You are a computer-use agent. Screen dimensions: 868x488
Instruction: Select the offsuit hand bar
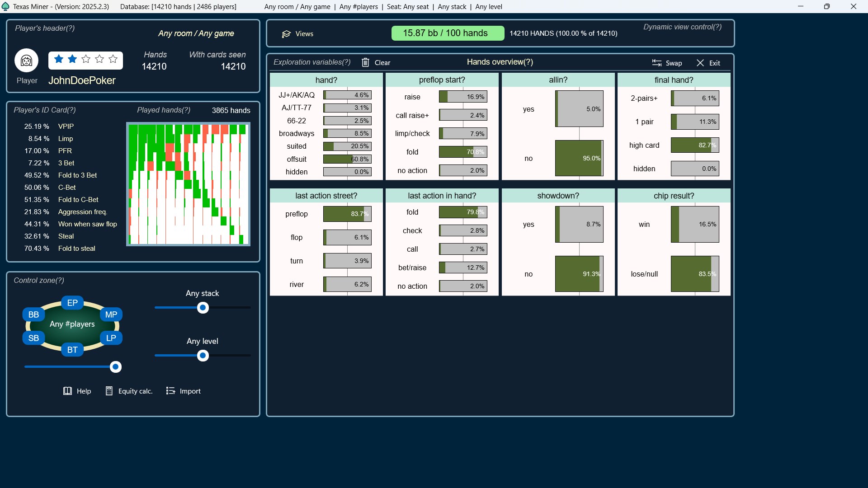pyautogui.click(x=347, y=159)
